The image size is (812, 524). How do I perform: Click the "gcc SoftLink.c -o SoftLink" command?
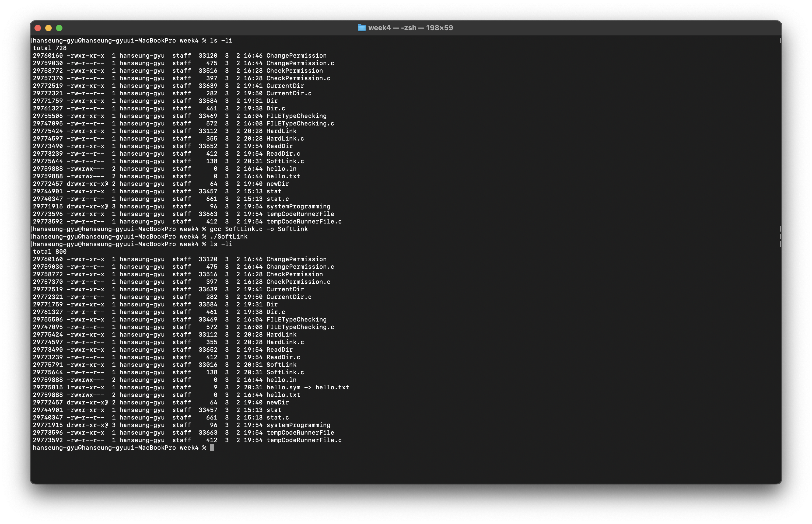(x=258, y=229)
